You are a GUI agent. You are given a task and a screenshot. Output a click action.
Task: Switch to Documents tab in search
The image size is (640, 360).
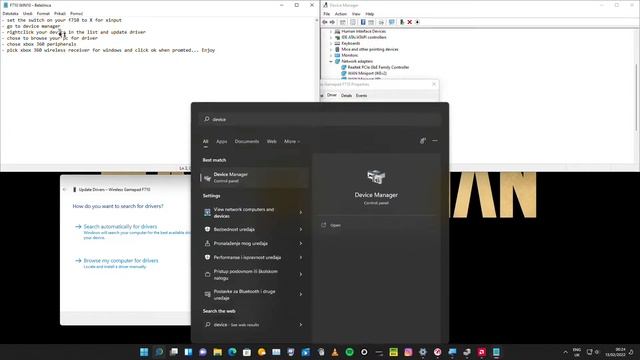click(x=247, y=142)
